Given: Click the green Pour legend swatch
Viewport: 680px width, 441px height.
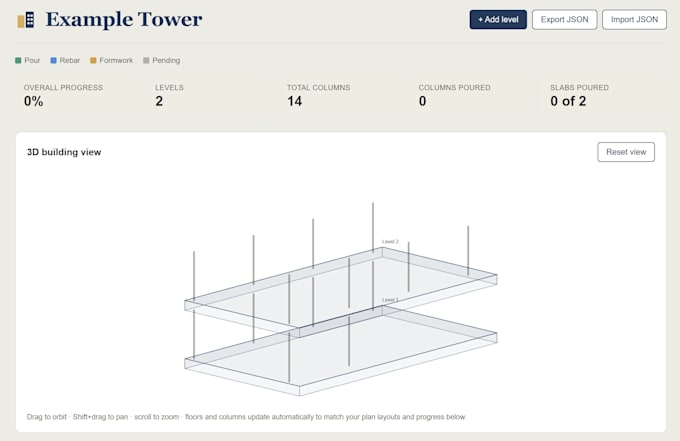Looking at the screenshot, I should tap(18, 60).
